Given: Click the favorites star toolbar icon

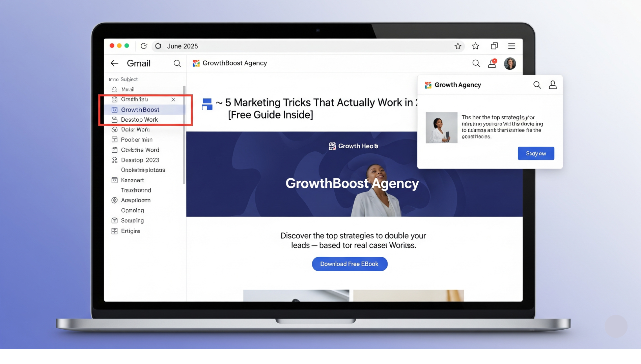Looking at the screenshot, I should pyautogui.click(x=475, y=46).
